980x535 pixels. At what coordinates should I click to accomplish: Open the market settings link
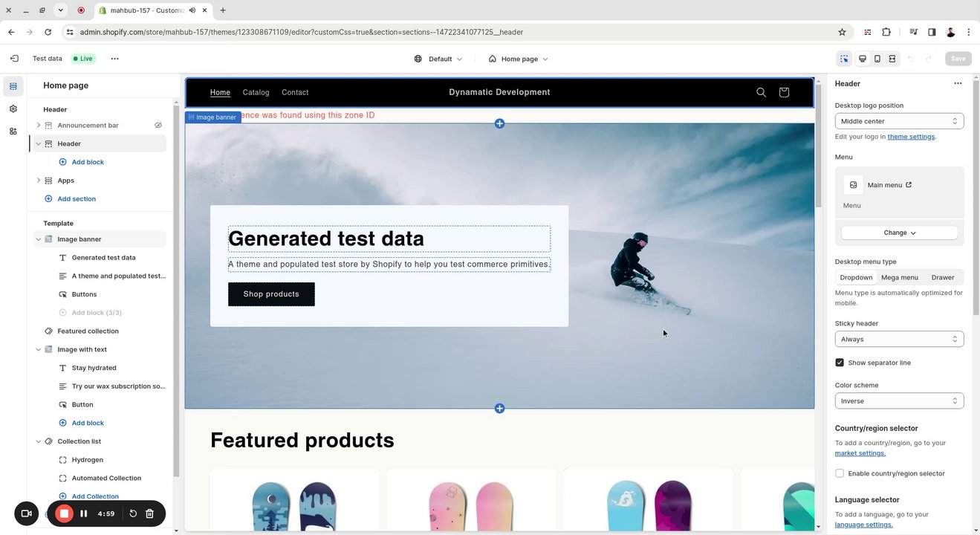(x=860, y=453)
